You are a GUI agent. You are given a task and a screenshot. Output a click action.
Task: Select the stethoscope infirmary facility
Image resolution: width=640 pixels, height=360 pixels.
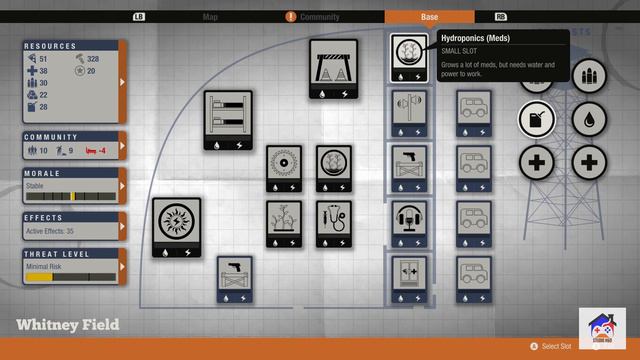(x=334, y=224)
